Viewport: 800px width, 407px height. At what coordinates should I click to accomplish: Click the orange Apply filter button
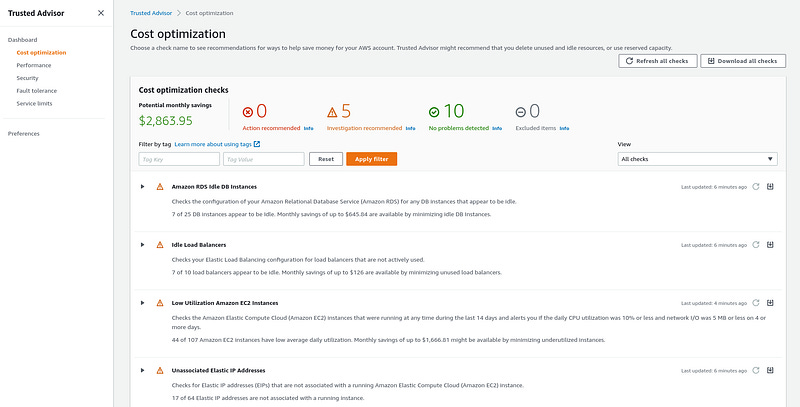pos(371,159)
